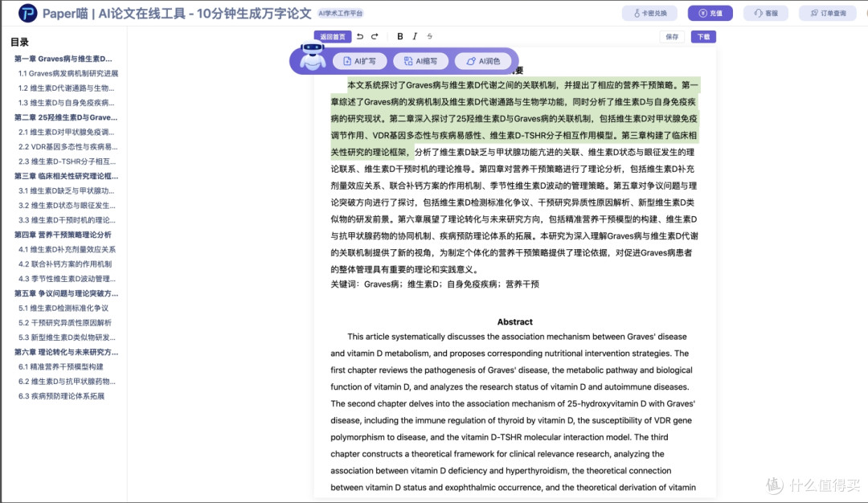Open section 6.1 精准营养干预模型构建
Image resolution: width=868 pixels, height=503 pixels.
61,367
